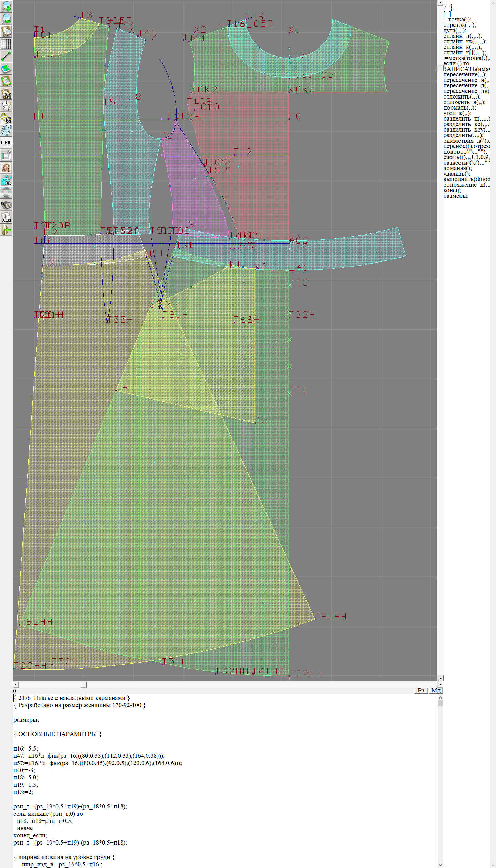
Task: Select the line segment tool icon
Action: 6,56
